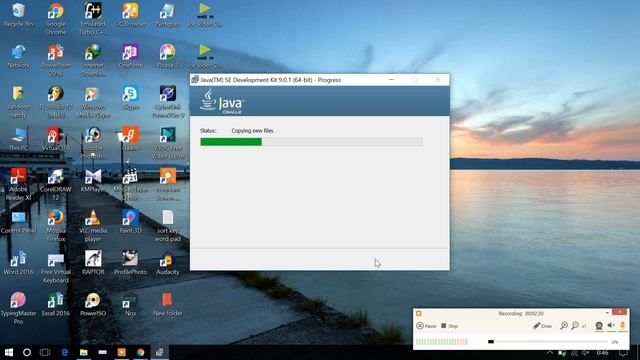Zoom in with the recorder magnifier plus

click(x=564, y=325)
